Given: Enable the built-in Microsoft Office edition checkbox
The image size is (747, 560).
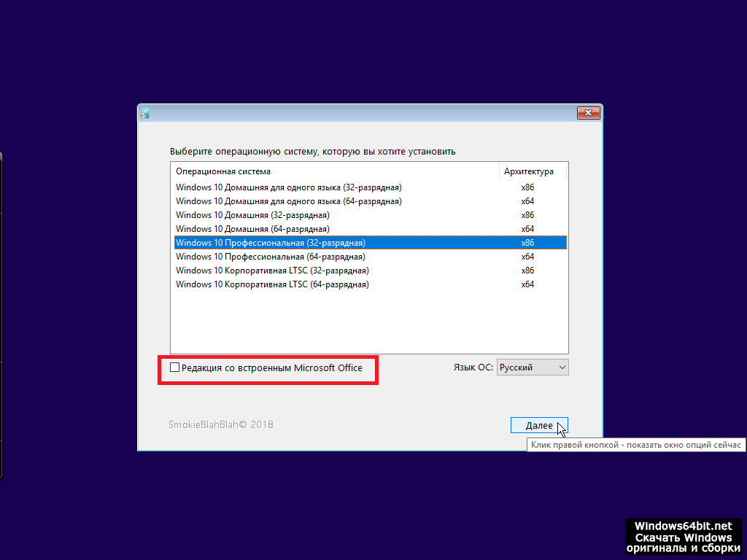Looking at the screenshot, I should [174, 367].
